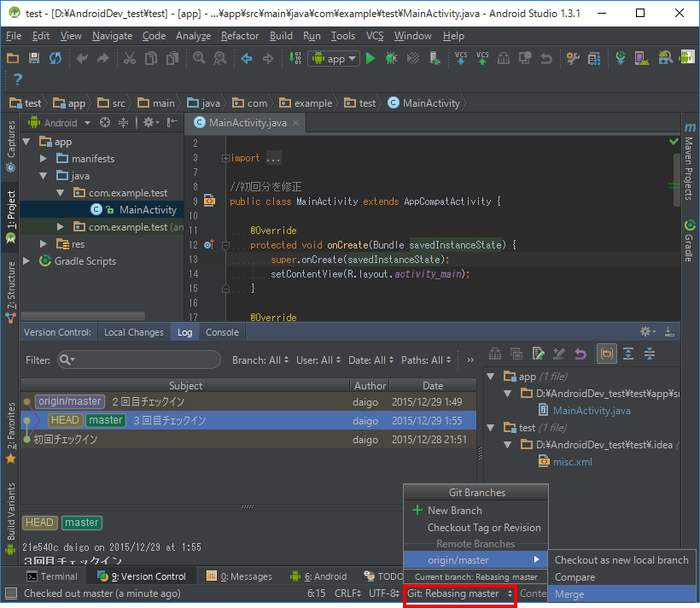Click the toolbar Revert icon

(x=546, y=58)
